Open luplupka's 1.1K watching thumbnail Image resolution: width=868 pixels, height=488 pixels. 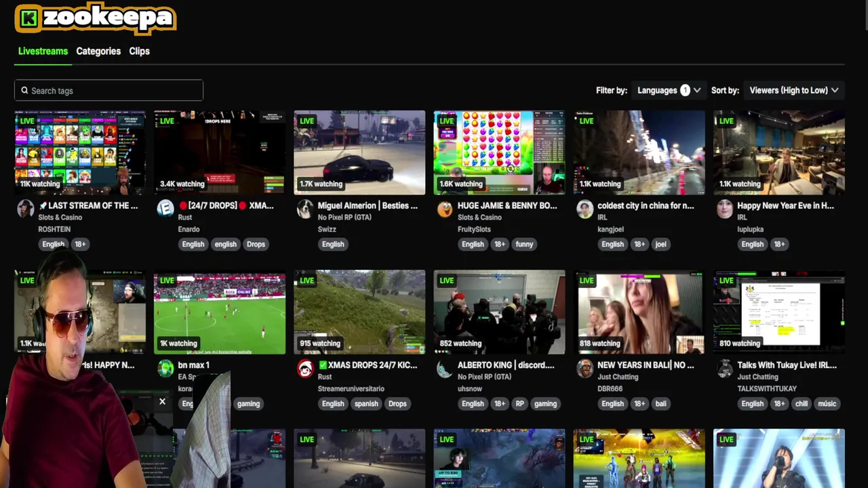click(x=778, y=152)
